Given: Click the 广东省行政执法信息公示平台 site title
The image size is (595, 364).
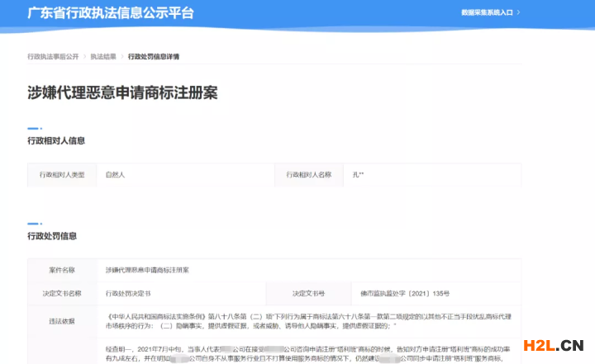Looking at the screenshot, I should tap(112, 13).
